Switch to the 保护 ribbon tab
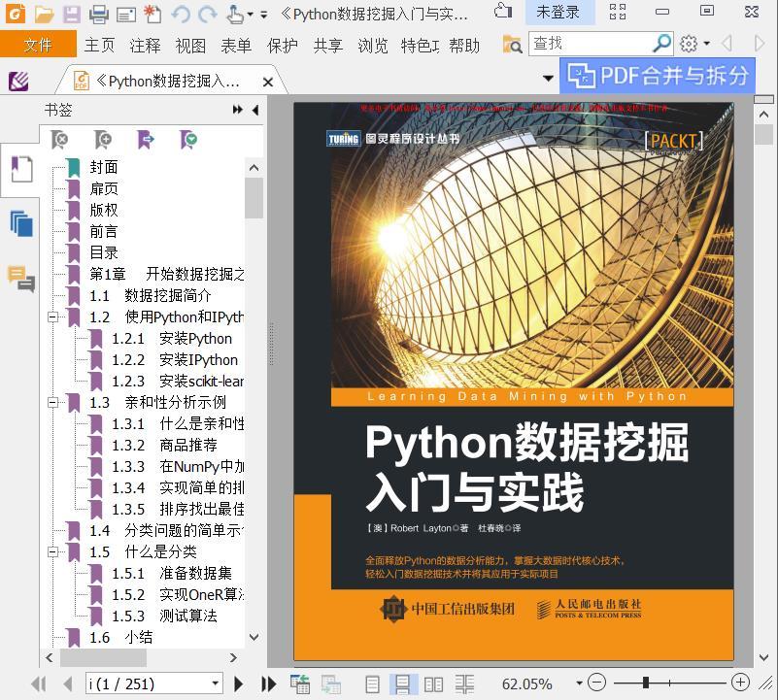The image size is (778, 700). click(283, 45)
